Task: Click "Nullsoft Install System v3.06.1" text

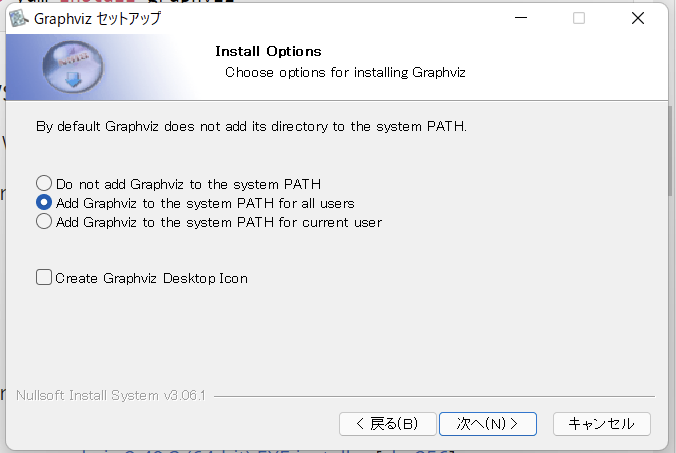Action: tap(111, 395)
